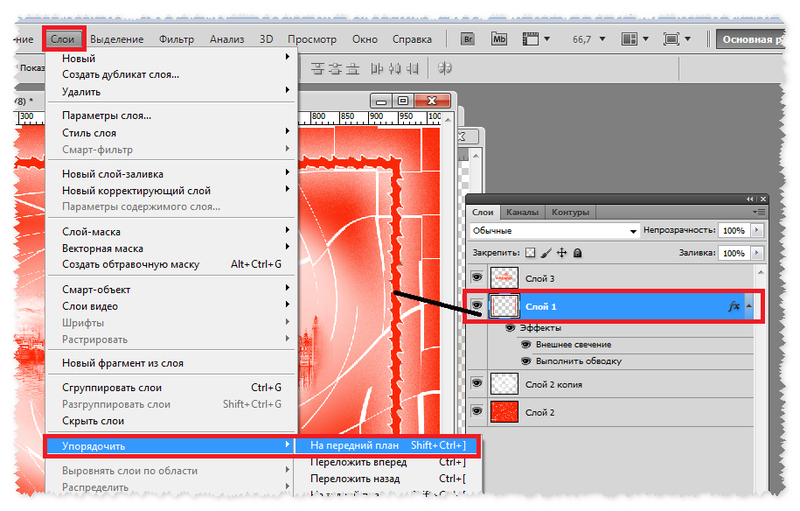Click the Arrange Documents grid icon
This screenshot has width=800, height=511.
(x=629, y=39)
